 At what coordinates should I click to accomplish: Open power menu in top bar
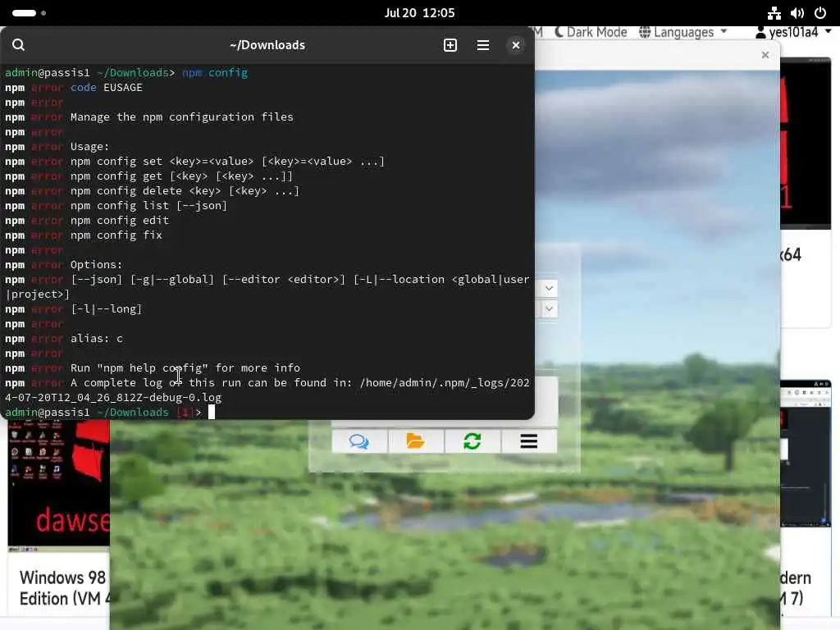(x=820, y=13)
